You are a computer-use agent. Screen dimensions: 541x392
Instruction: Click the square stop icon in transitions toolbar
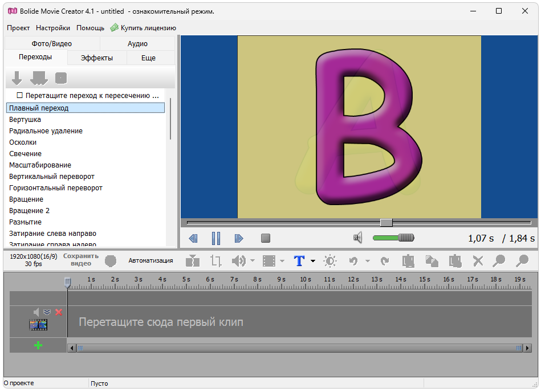tap(61, 78)
